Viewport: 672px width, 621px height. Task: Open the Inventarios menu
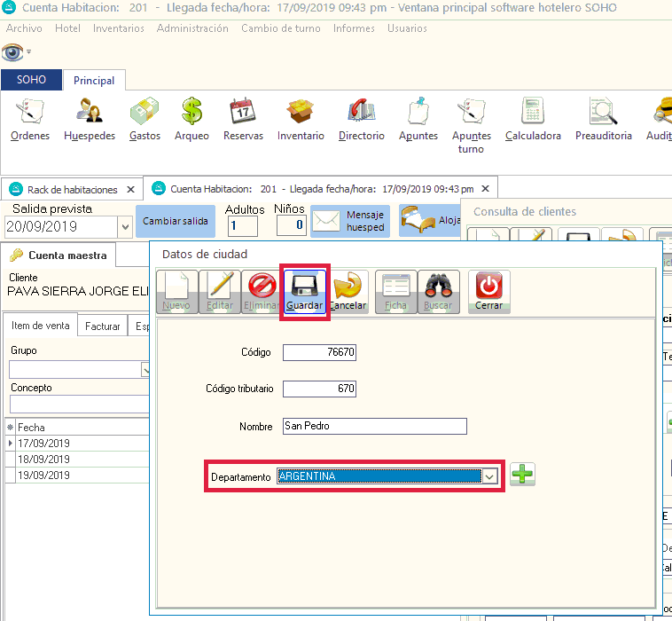point(119,28)
